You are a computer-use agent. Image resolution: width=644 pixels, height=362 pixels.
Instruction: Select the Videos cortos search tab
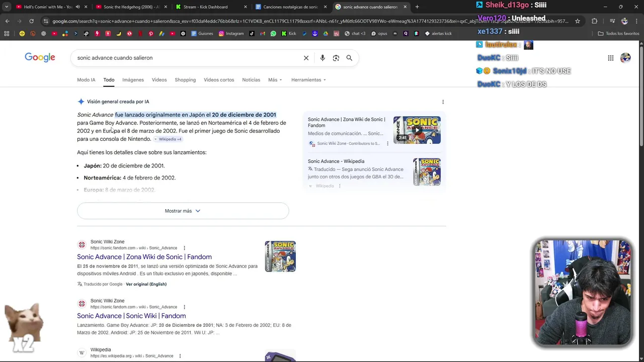(x=219, y=80)
